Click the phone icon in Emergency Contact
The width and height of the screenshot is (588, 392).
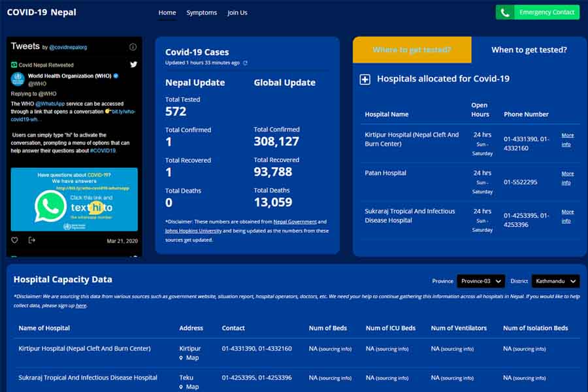pyautogui.click(x=504, y=12)
